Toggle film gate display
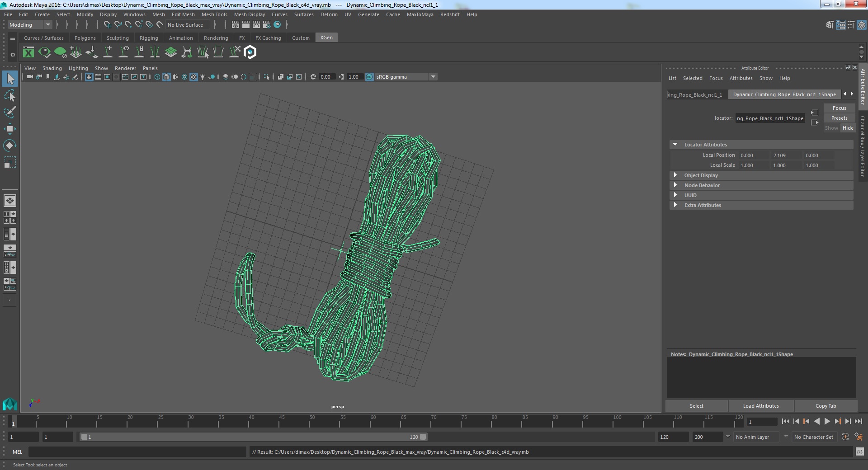This screenshot has height=470, width=868. point(98,77)
